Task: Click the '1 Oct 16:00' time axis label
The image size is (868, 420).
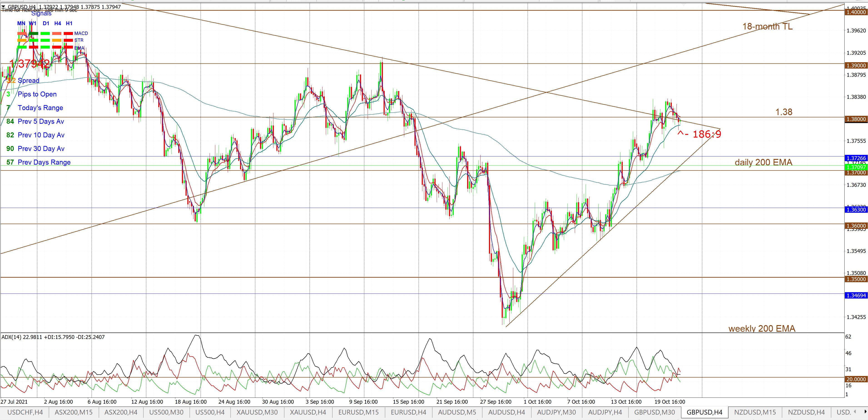Action: point(537,402)
